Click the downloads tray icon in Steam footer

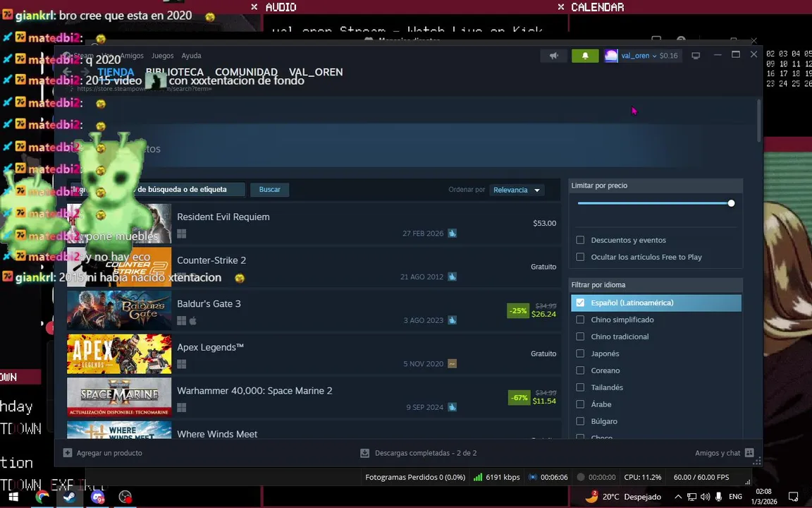(x=364, y=453)
